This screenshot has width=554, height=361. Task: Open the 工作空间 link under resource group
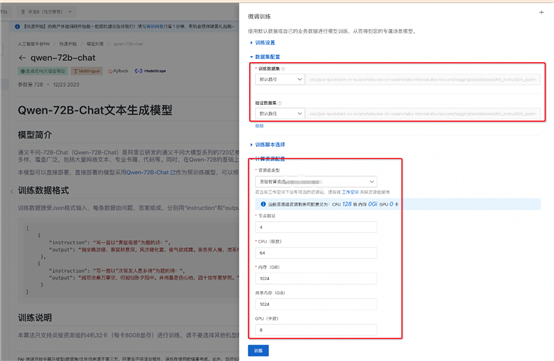click(x=350, y=192)
